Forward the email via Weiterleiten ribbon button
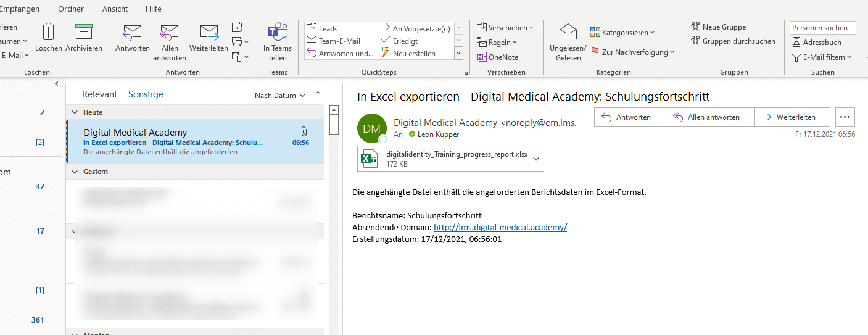The height and width of the screenshot is (335, 868). [209, 37]
